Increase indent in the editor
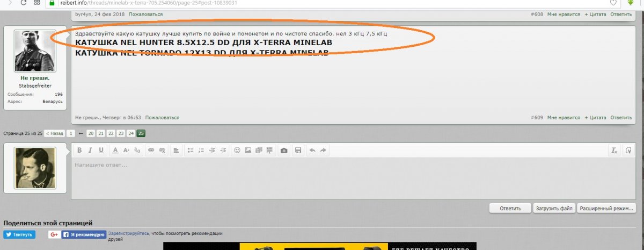This screenshot has height=250, width=644. [x=223, y=151]
